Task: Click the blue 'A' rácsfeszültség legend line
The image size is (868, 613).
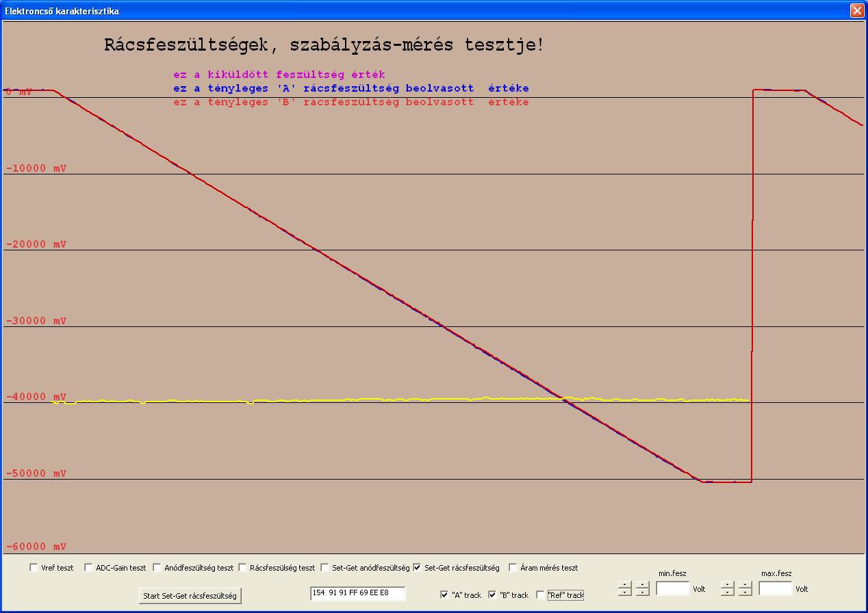Action: pyautogui.click(x=351, y=88)
